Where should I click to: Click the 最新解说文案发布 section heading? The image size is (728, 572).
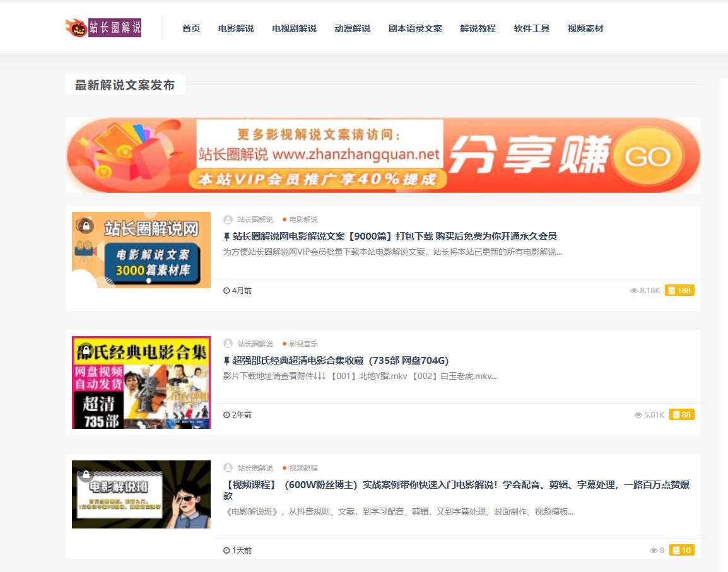tap(125, 85)
